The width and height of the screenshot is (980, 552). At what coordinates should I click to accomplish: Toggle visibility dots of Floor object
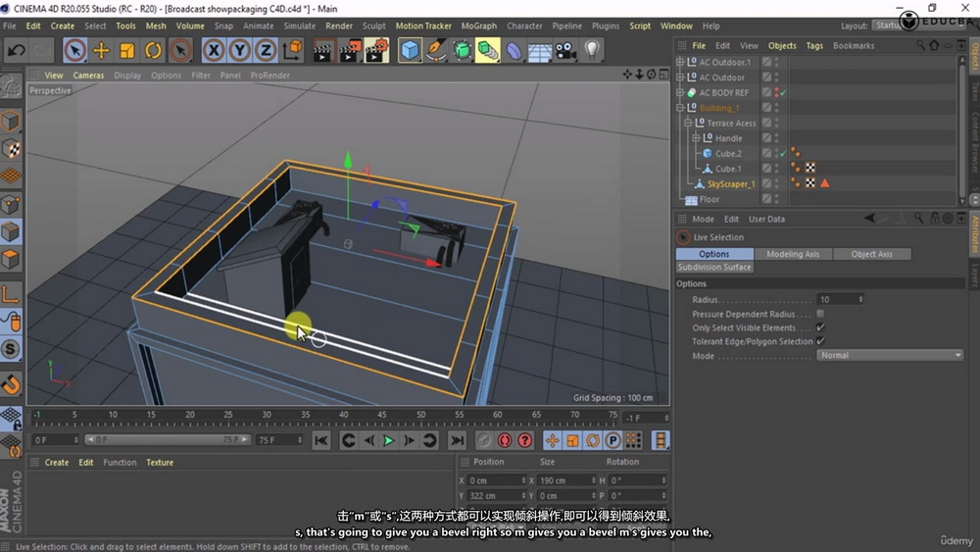click(x=777, y=199)
